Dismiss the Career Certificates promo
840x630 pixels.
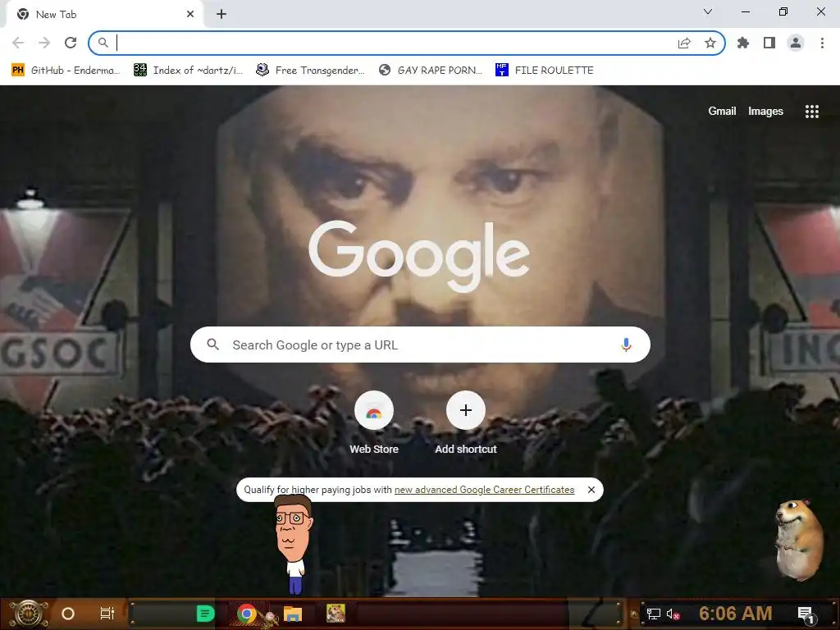591,490
